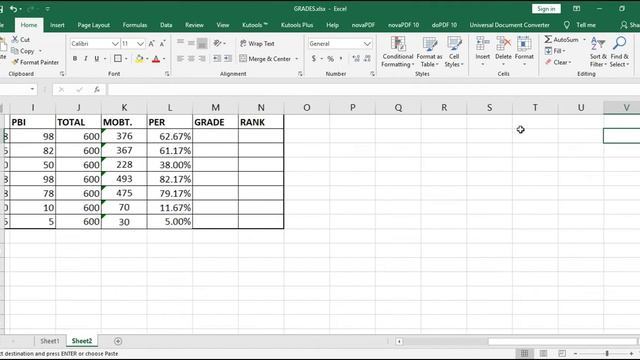Toggle Bold formatting
Image resolution: width=640 pixels, height=360 pixels.
click(75, 59)
